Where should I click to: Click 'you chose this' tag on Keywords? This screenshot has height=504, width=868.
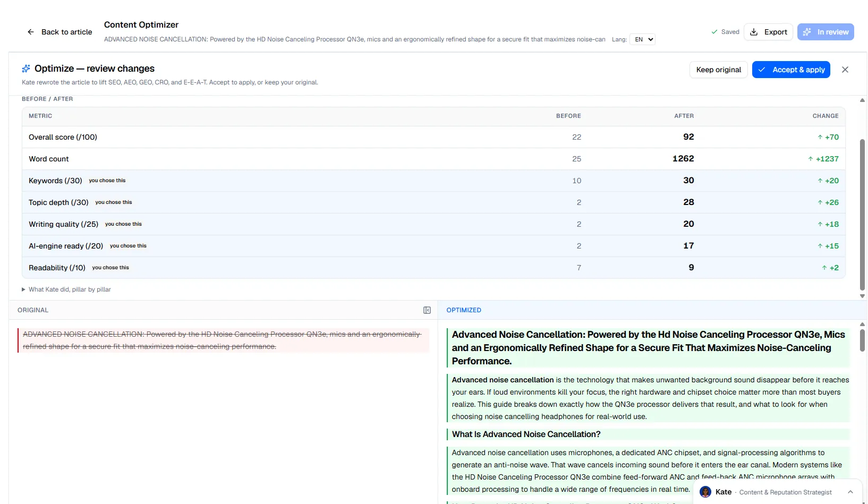pos(107,181)
